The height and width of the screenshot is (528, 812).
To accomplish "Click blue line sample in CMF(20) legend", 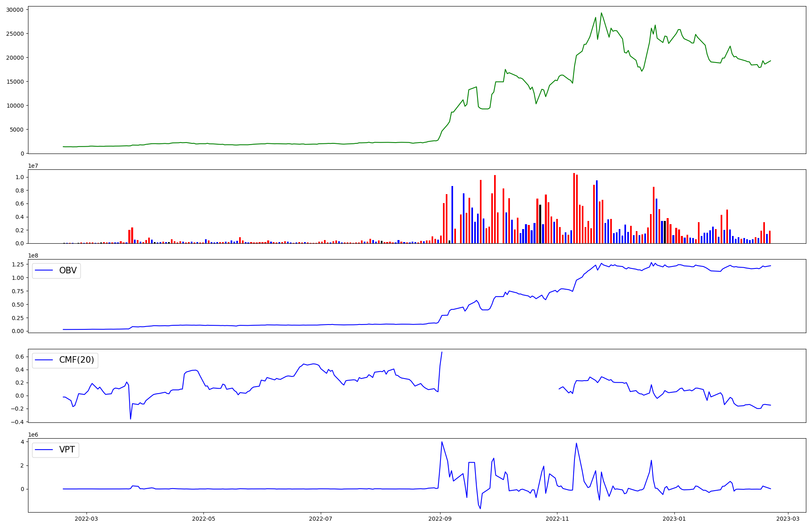I will [44, 360].
